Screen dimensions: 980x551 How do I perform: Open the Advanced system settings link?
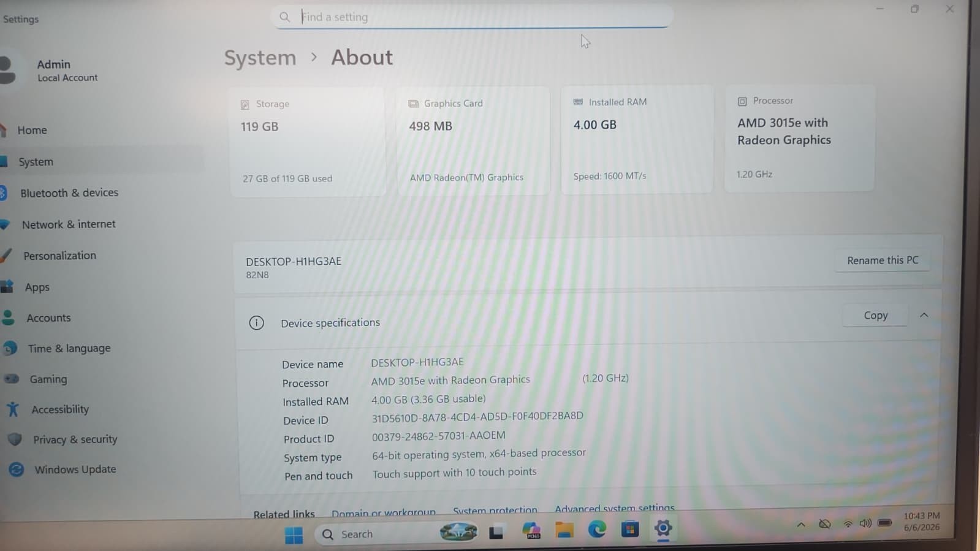(x=614, y=508)
